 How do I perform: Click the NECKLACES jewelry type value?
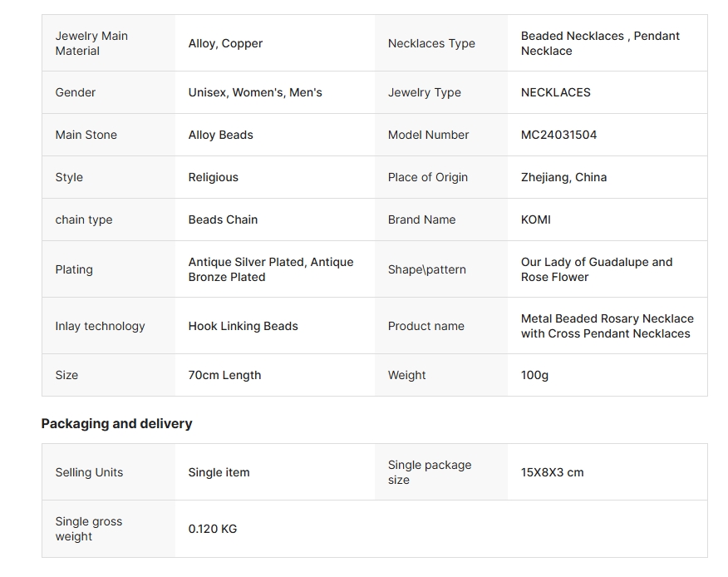pos(555,92)
